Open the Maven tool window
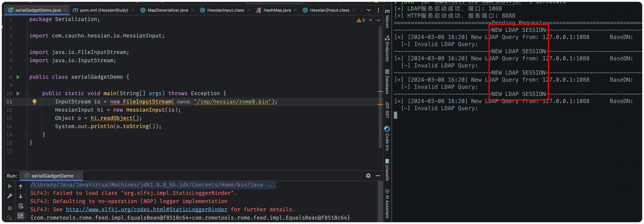Image resolution: width=644 pixels, height=224 pixels. 387,19
